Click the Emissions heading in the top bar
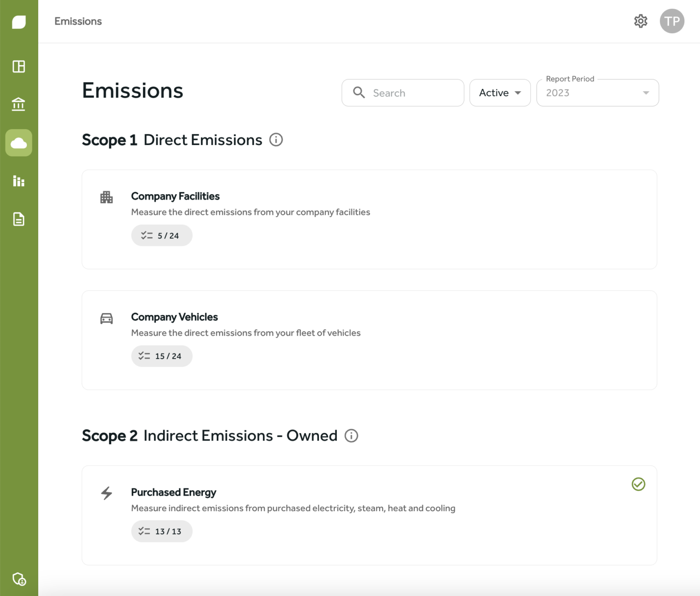 click(78, 21)
